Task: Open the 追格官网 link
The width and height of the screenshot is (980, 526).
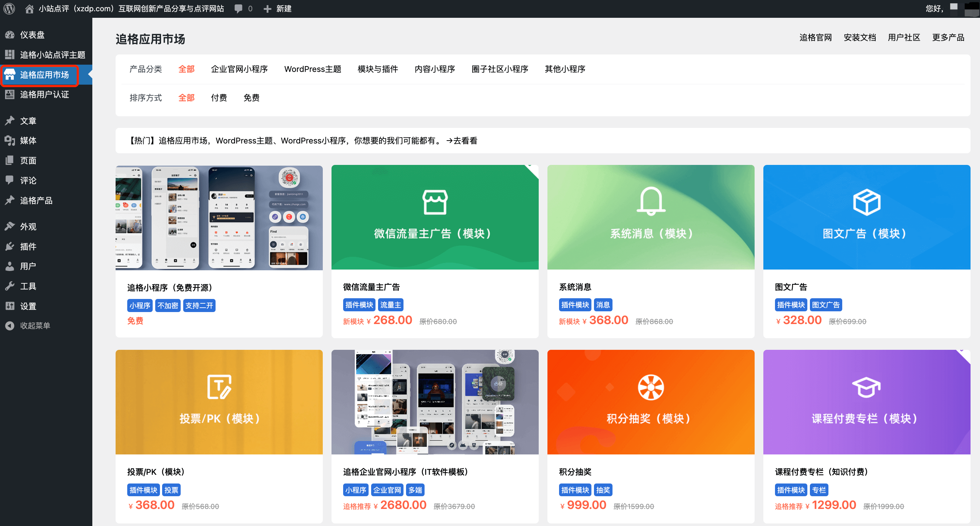Action: (816, 37)
